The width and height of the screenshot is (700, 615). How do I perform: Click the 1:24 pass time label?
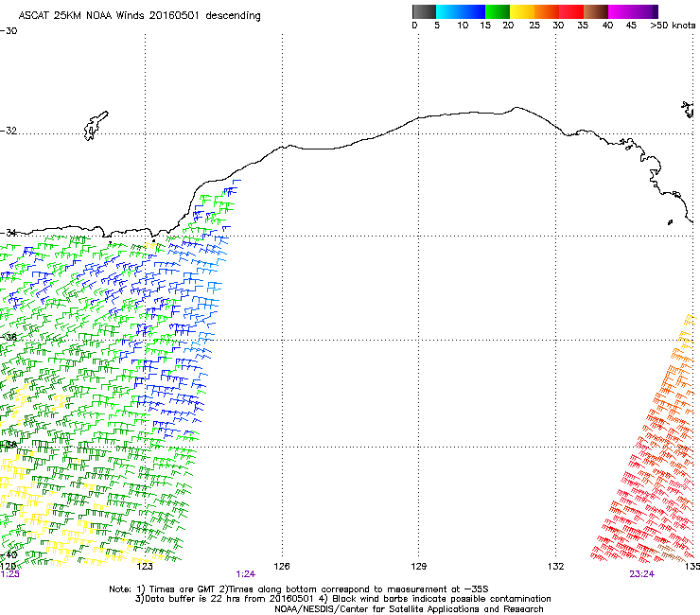(246, 574)
